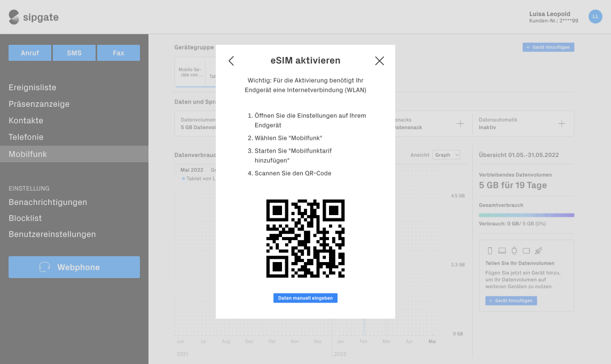Send a fax with the Fax button
The height and width of the screenshot is (364, 611).
(119, 53)
